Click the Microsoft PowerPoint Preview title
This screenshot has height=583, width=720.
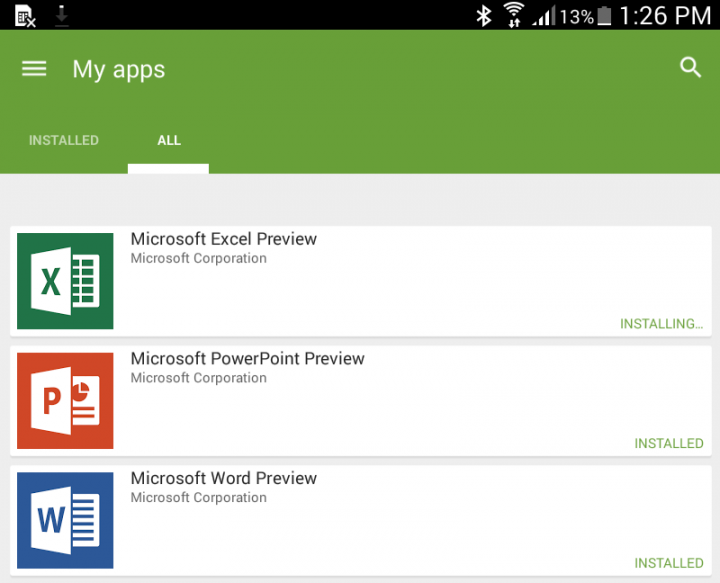click(x=248, y=359)
